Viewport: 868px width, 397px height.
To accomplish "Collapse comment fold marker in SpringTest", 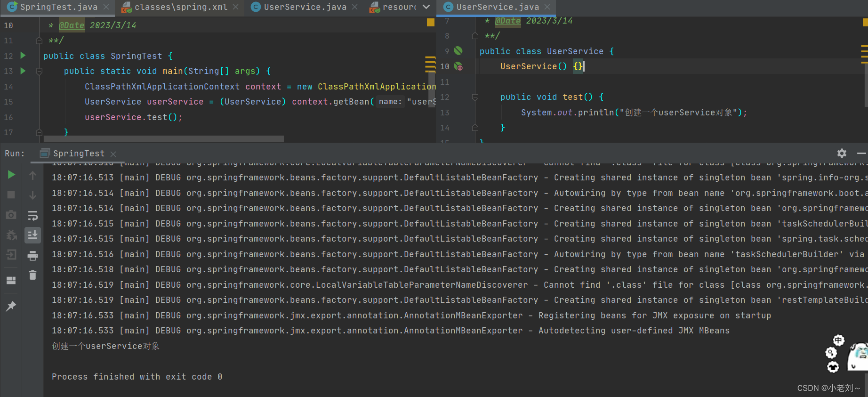I will coord(39,41).
